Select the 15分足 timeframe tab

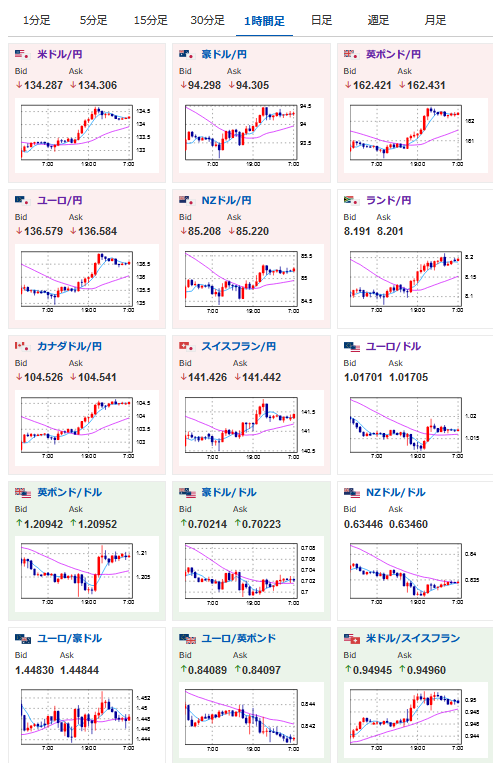click(150, 20)
